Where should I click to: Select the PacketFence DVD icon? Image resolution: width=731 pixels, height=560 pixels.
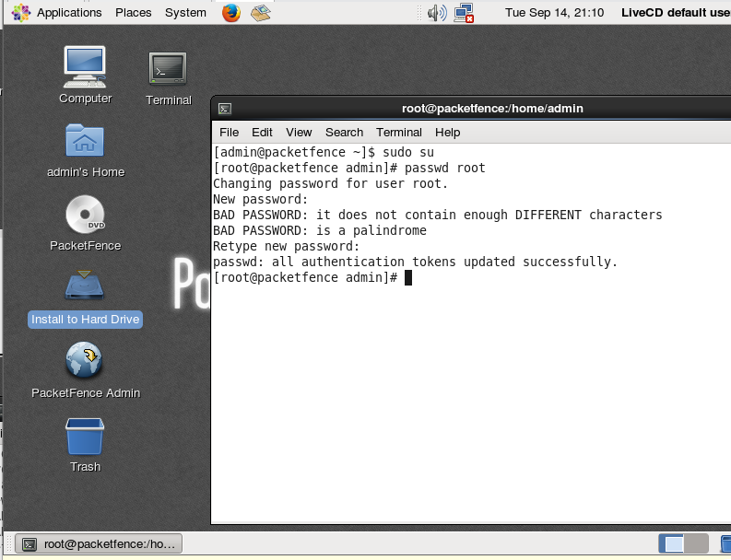85,215
